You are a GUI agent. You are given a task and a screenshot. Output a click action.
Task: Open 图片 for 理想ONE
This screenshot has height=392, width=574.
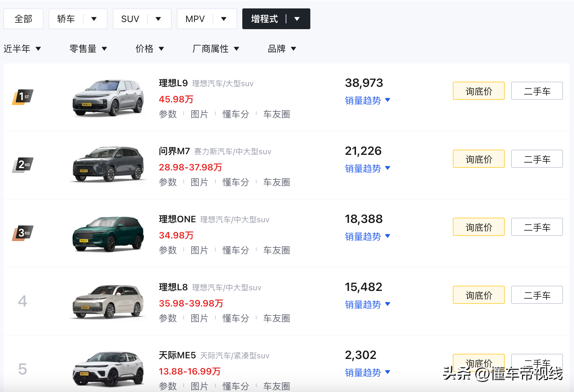tap(199, 250)
